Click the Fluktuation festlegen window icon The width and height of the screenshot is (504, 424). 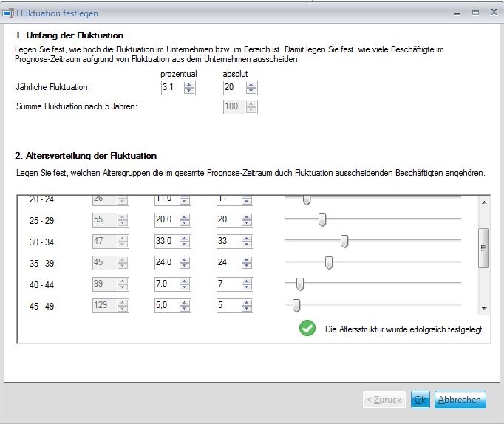(x=8, y=13)
